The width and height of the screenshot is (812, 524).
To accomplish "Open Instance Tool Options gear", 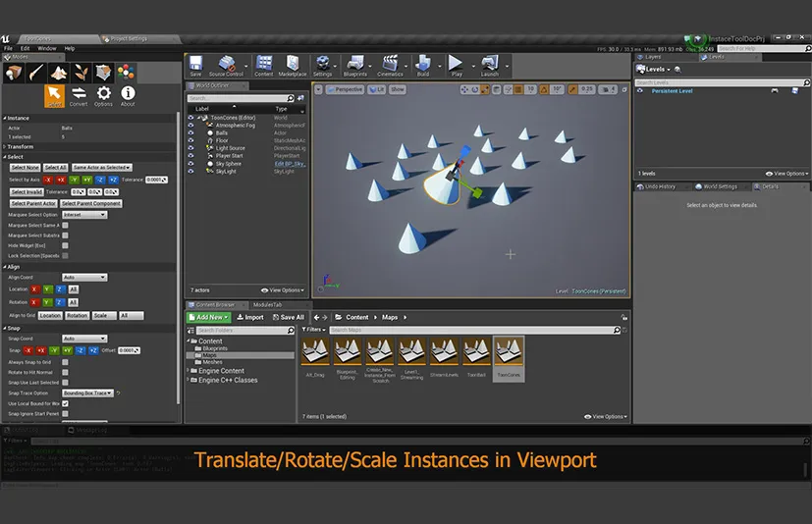I will click(103, 96).
